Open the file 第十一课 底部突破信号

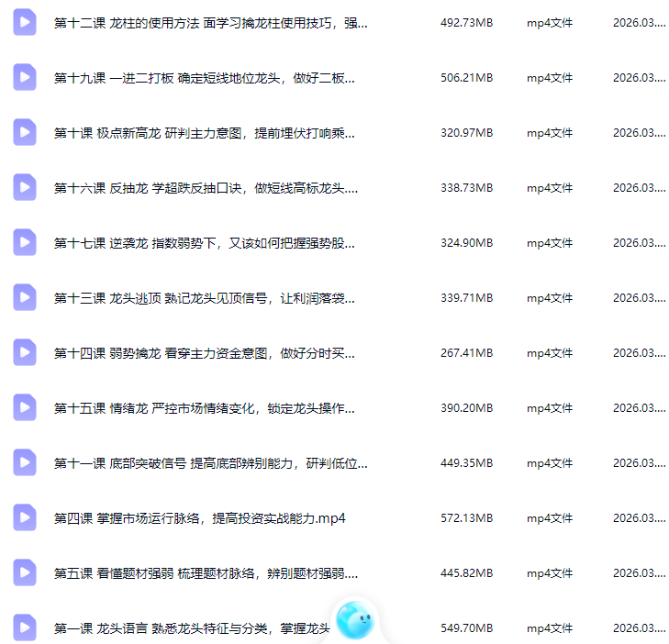[x=210, y=463]
